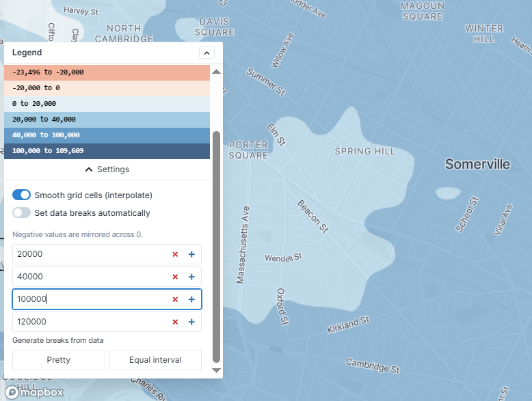Viewport: 532px width, 401px height.
Task: Select the -23,496 to -20,000 legend swatch
Action: click(107, 72)
